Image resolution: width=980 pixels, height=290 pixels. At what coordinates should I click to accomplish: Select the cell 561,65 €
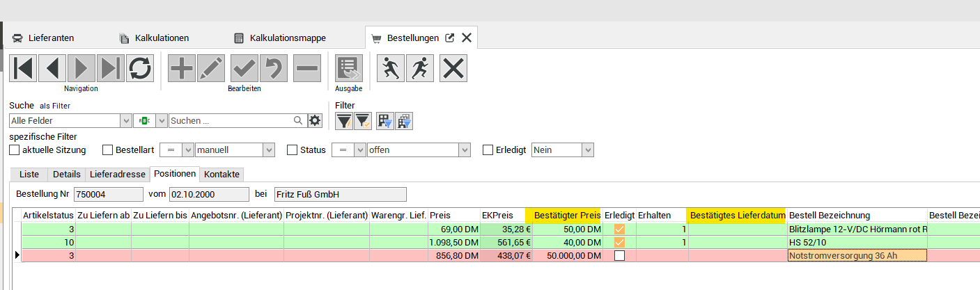point(506,242)
